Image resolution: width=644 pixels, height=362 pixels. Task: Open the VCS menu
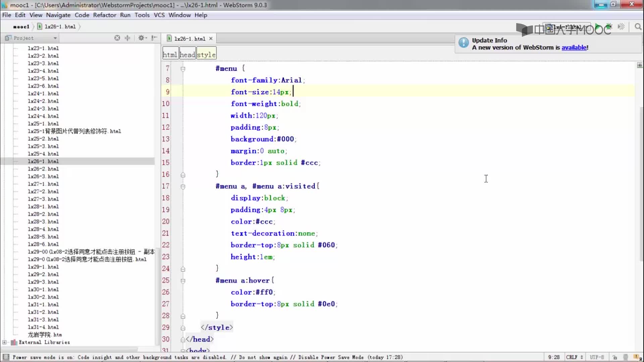click(x=159, y=15)
